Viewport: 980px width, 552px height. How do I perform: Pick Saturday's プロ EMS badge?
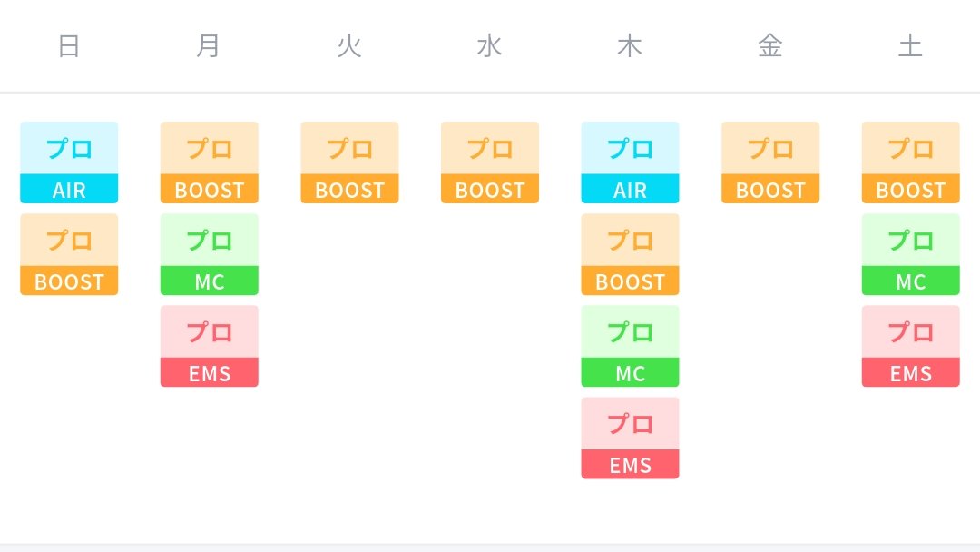[910, 346]
